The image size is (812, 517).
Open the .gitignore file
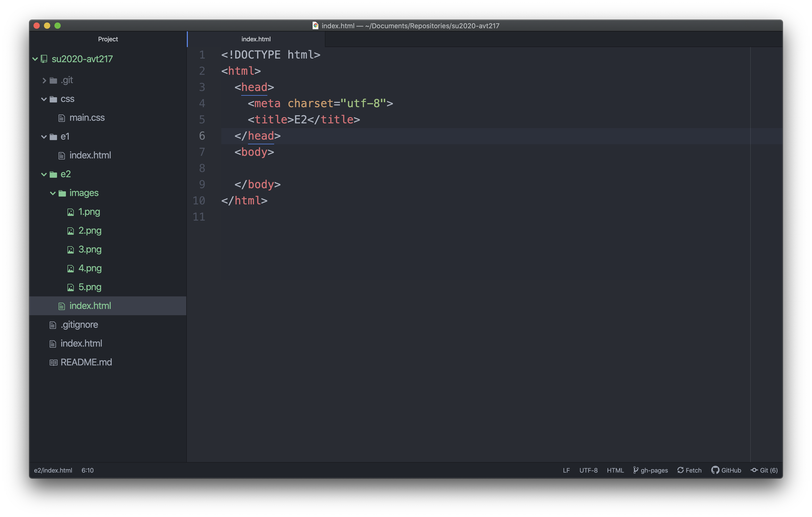coord(79,325)
